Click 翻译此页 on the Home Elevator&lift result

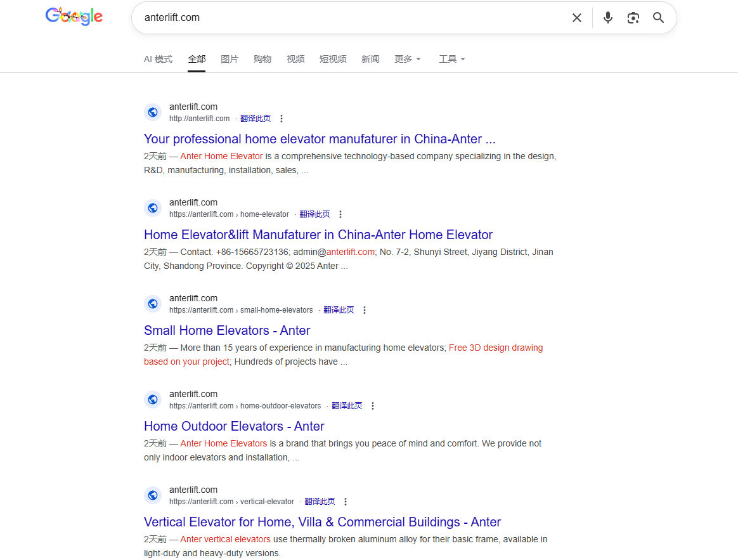(314, 214)
